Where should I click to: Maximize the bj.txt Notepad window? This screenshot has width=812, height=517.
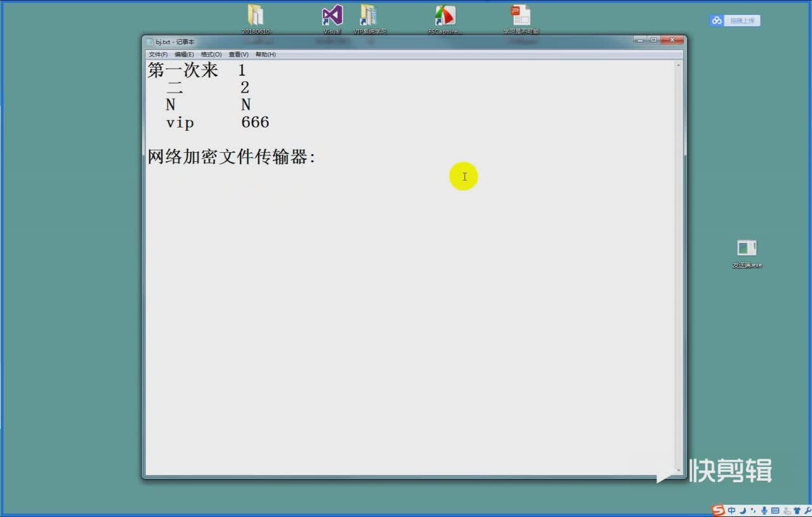tap(653, 40)
